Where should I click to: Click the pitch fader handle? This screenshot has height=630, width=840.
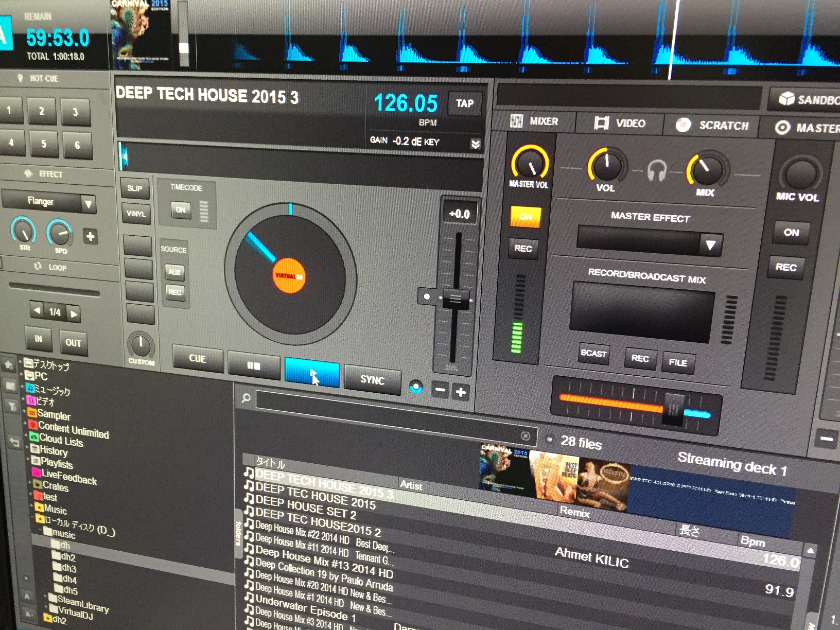[x=456, y=299]
